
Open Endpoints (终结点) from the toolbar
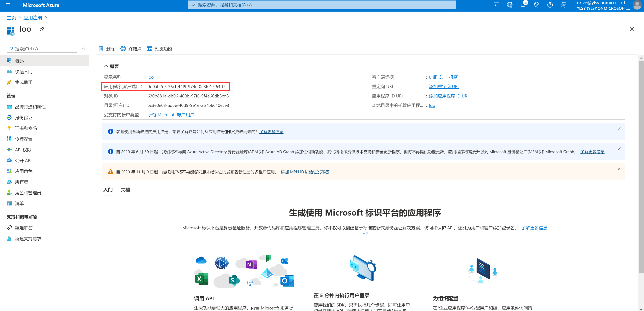pos(131,49)
